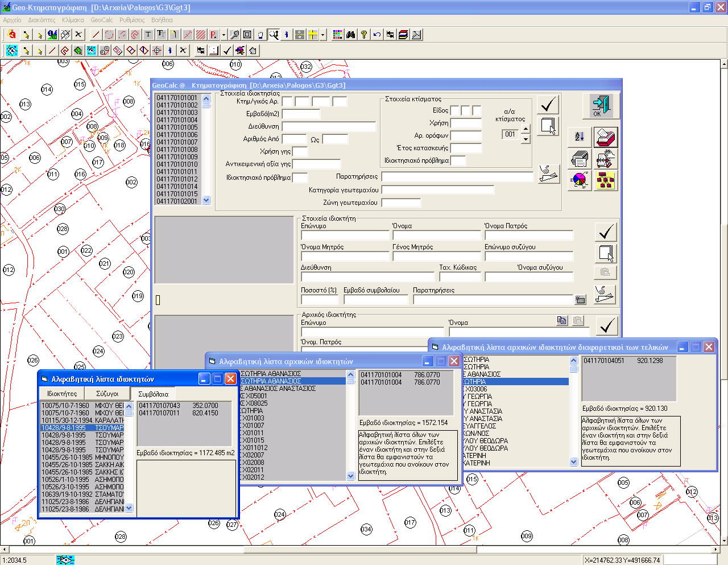The image size is (728, 565).
Task: Select parcel 041170101008 in the list
Action: click(x=177, y=150)
